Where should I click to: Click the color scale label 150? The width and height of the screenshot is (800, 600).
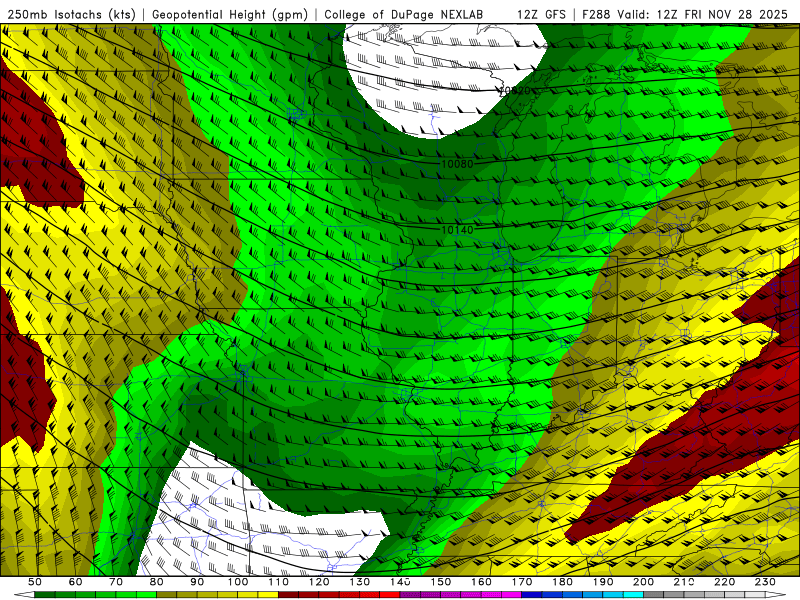click(441, 582)
